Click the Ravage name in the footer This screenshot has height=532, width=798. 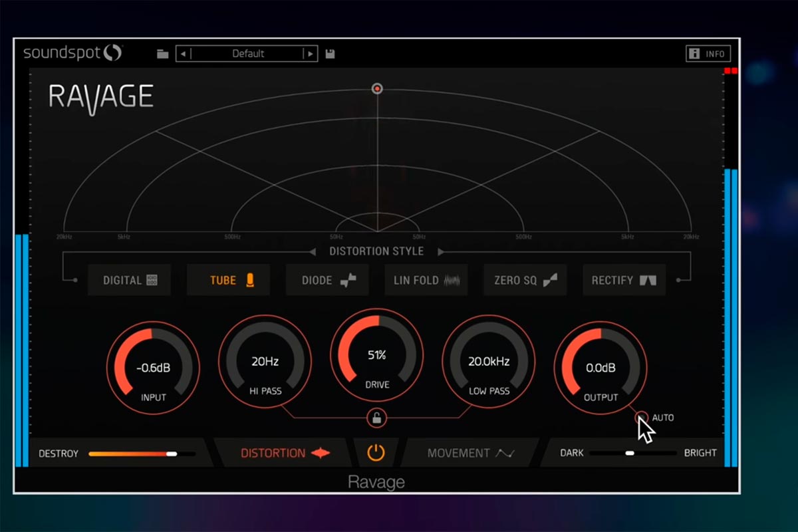click(376, 482)
